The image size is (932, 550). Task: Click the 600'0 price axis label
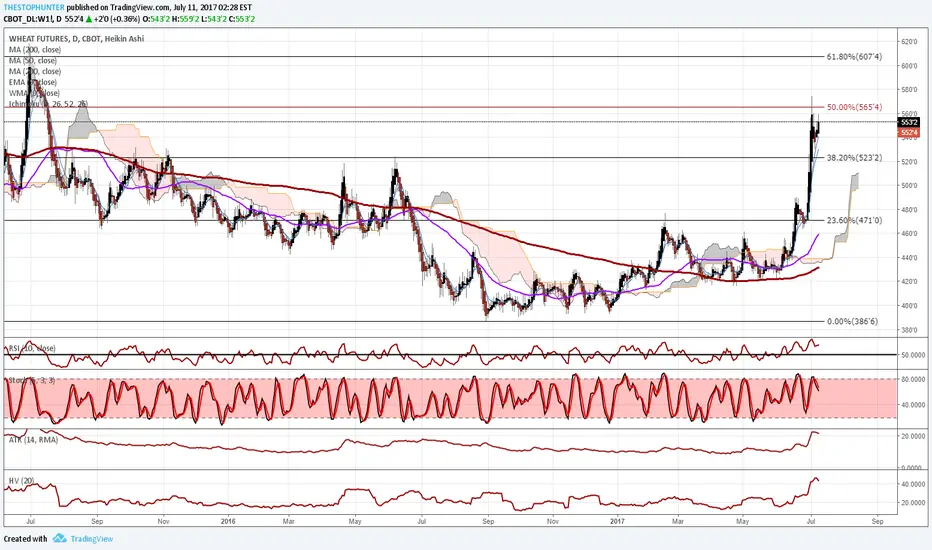click(x=909, y=66)
